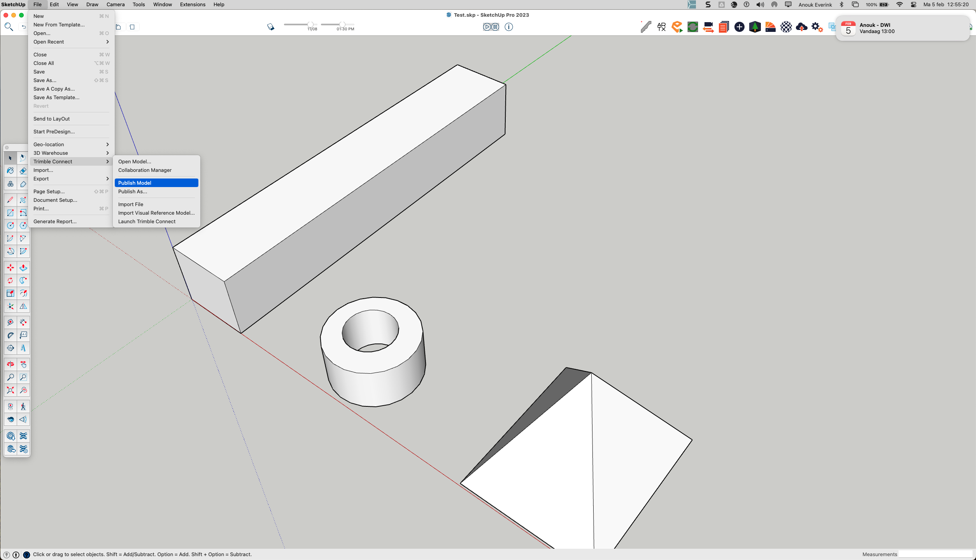Activate the Orbit tool
The image size is (976, 560).
(11, 364)
